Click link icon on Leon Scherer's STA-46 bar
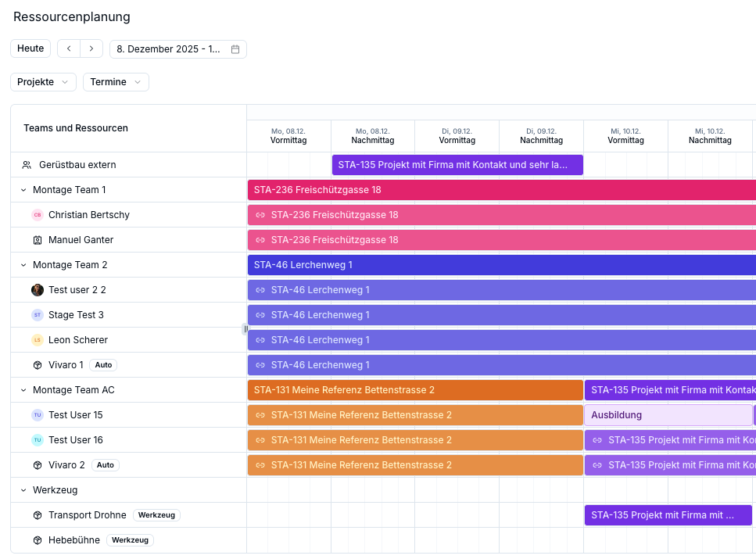Image resolution: width=756 pixels, height=559 pixels. (260, 340)
